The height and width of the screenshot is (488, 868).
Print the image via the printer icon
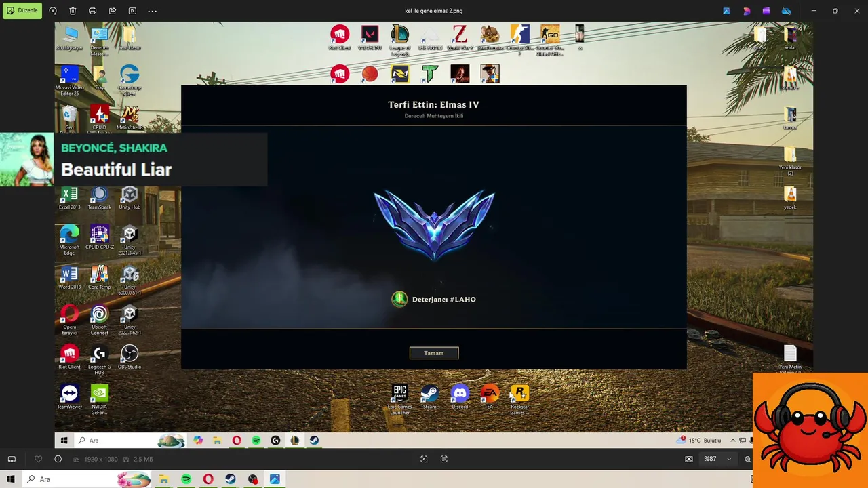93,11
